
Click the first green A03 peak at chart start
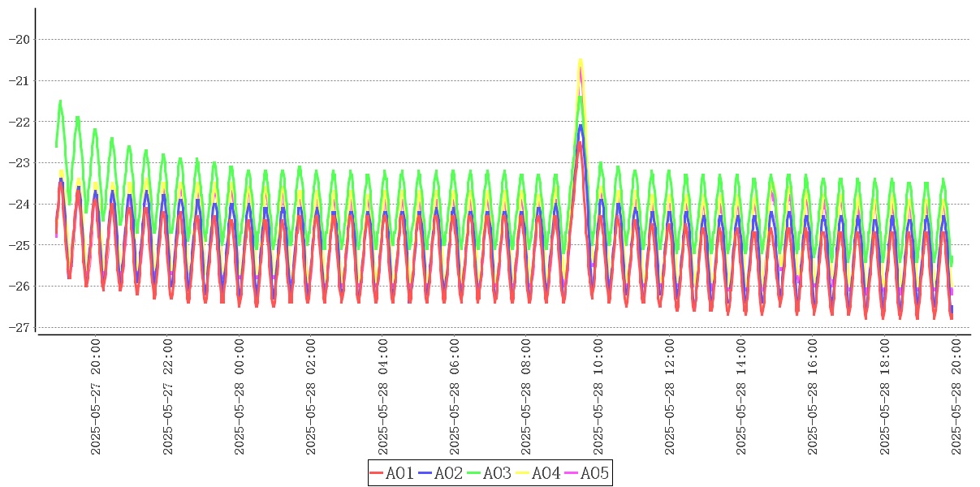click(x=60, y=101)
